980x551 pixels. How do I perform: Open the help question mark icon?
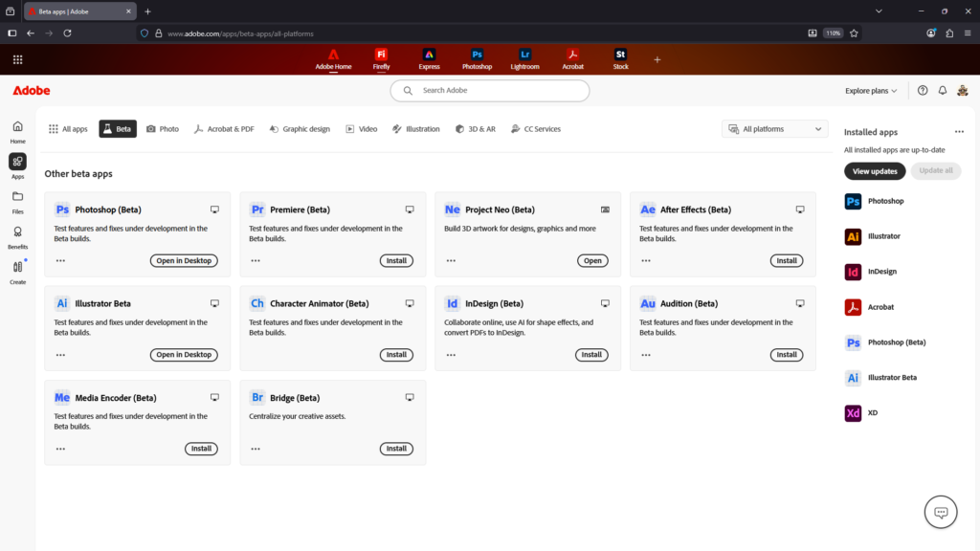(922, 90)
